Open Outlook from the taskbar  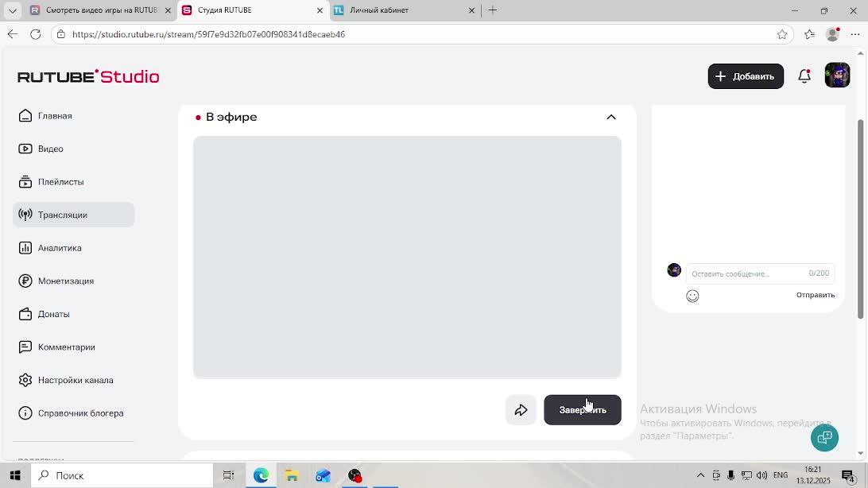[x=323, y=475]
